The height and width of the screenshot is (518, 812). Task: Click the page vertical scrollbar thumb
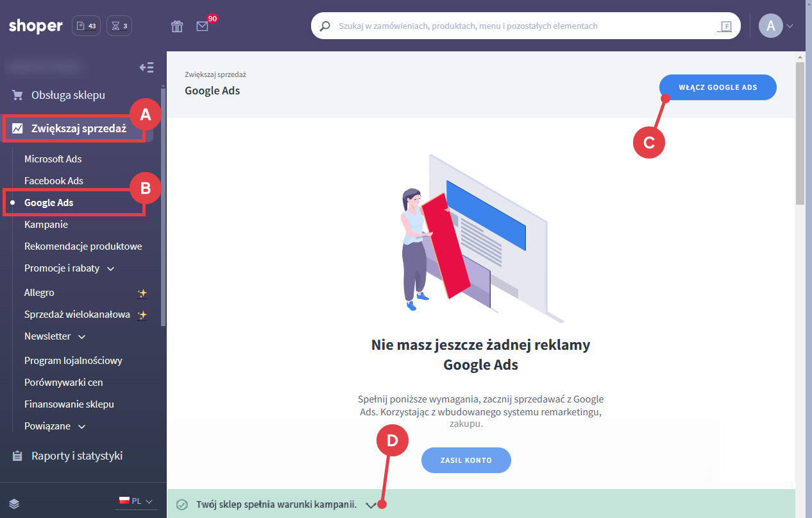pos(800,133)
